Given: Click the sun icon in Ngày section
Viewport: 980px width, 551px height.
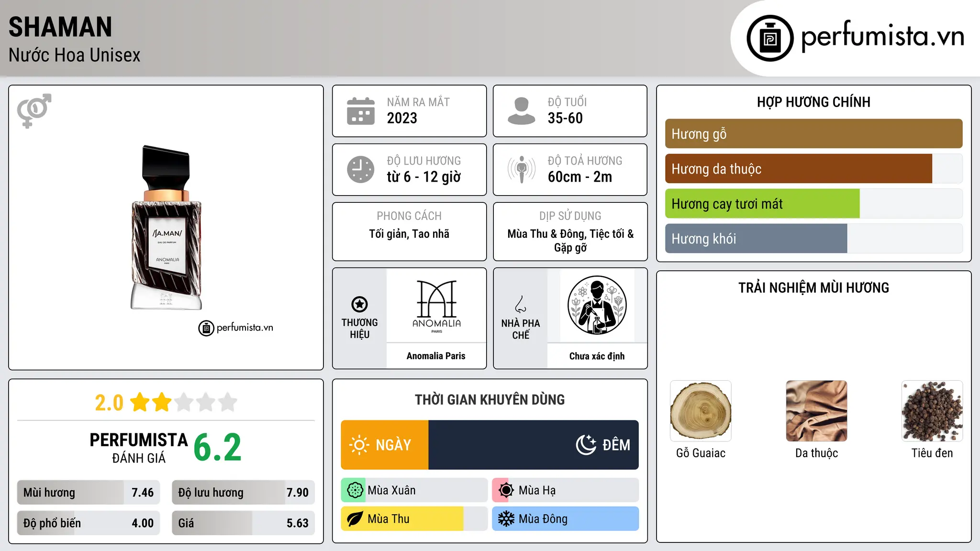Looking at the screenshot, I should 359,445.
